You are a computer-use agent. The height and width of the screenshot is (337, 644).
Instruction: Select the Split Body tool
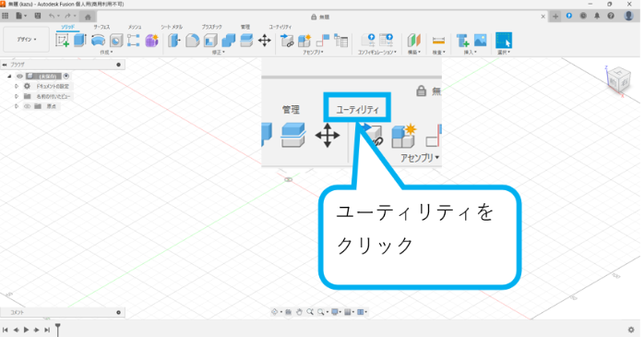(246, 41)
